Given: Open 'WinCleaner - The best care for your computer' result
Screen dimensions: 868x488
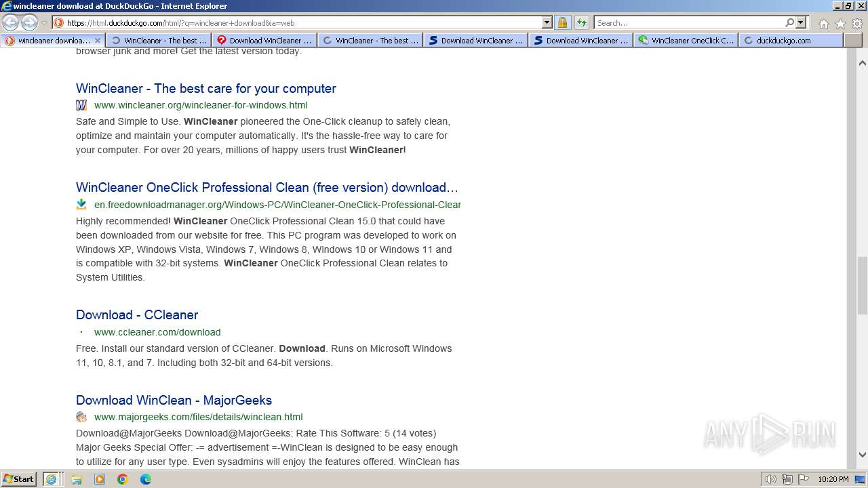Looking at the screenshot, I should tap(206, 89).
